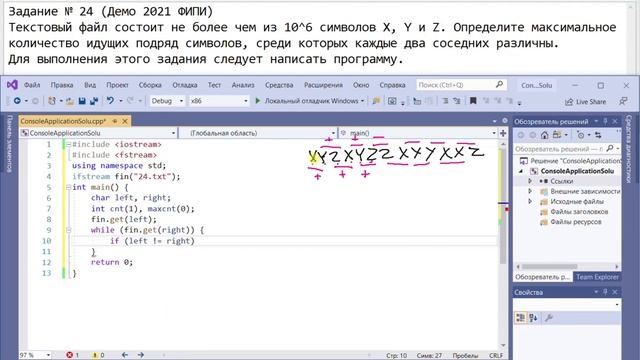640x360 pixels.
Task: Collapse the ConsoleApplicationSolu project node
Action: pyautogui.click(x=521, y=171)
